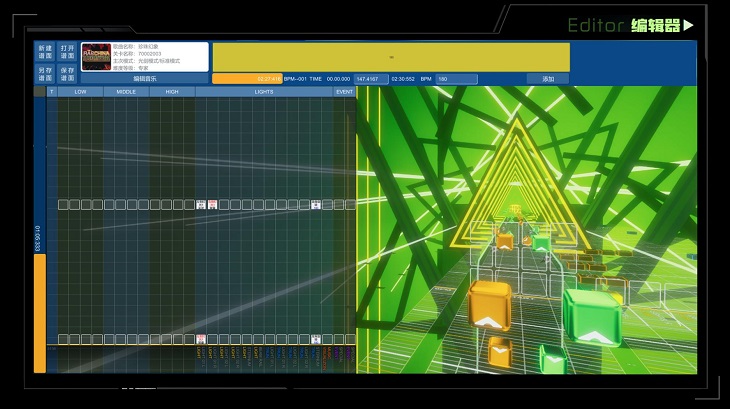Screen dimensions: 730x409
Task: Click the arrow icon beside Editor 编辑器 title
Action: tap(688, 25)
